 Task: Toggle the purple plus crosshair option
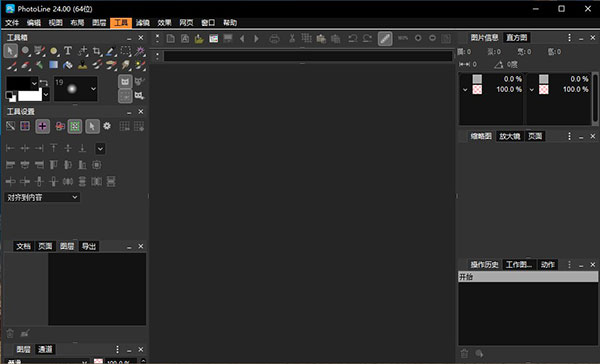42,126
